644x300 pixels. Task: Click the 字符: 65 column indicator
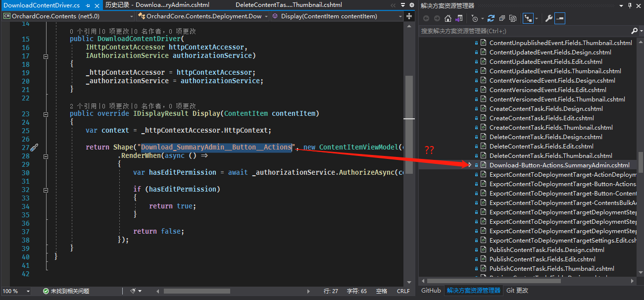[x=357, y=291]
